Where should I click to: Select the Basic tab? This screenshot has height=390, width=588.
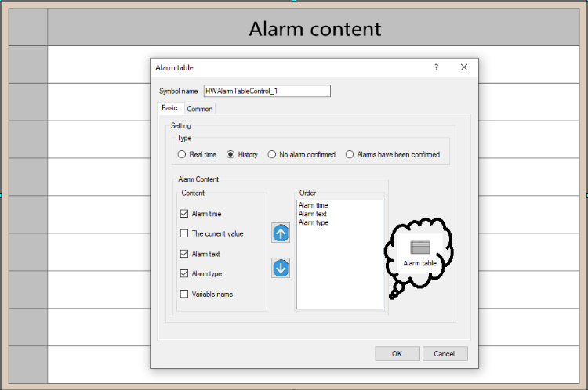169,108
